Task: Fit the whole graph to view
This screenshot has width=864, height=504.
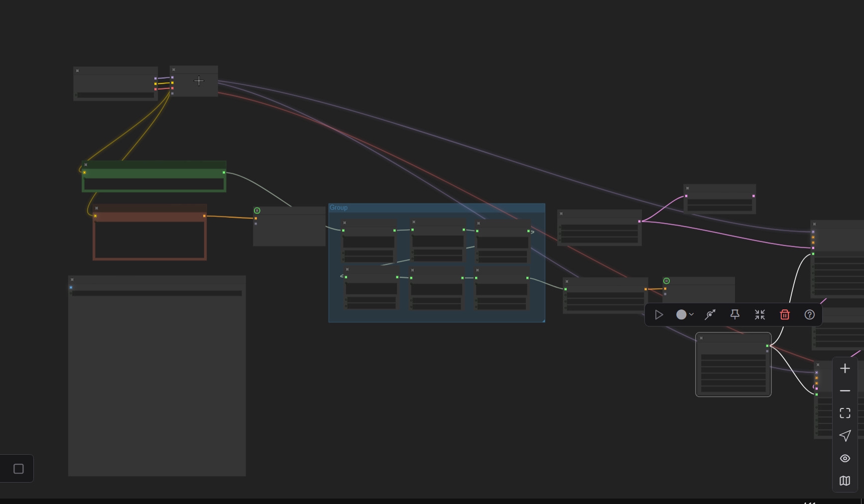Action: 845,413
